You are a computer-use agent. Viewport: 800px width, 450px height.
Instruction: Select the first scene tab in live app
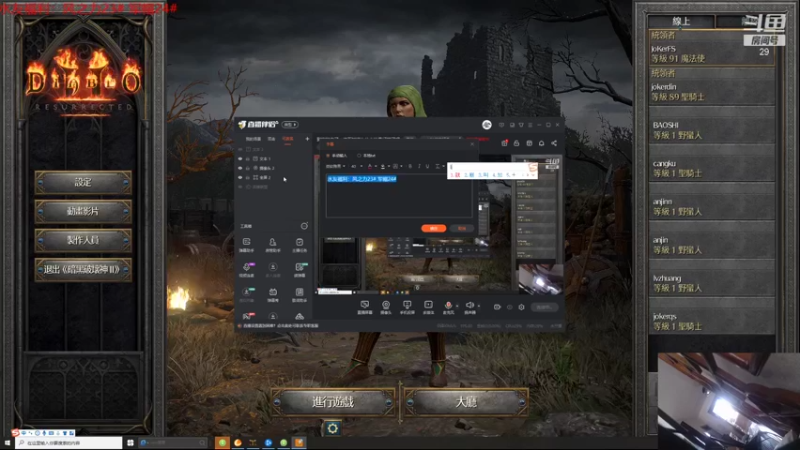pyautogui.click(x=253, y=139)
